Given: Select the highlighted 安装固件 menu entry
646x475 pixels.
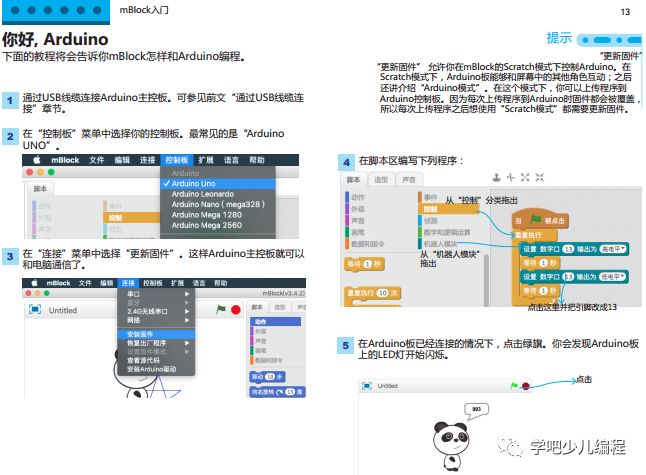Looking at the screenshot, I should pos(156,334).
